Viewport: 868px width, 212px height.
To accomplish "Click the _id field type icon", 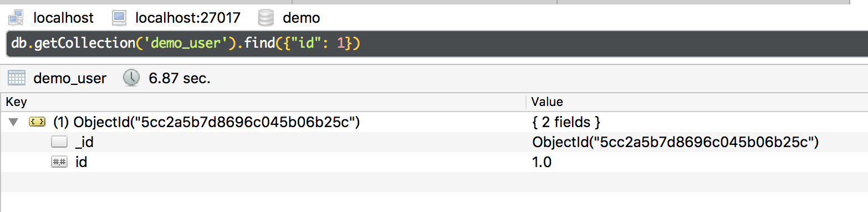I will click(59, 143).
